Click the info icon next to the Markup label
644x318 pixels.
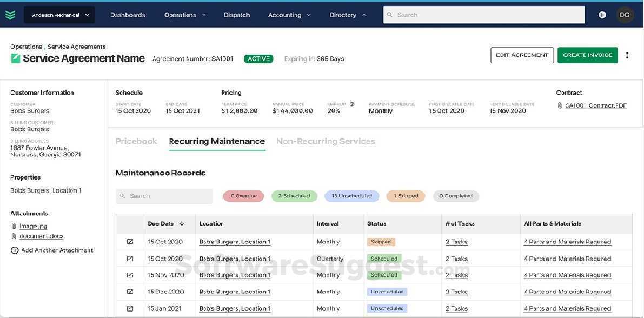(351, 104)
